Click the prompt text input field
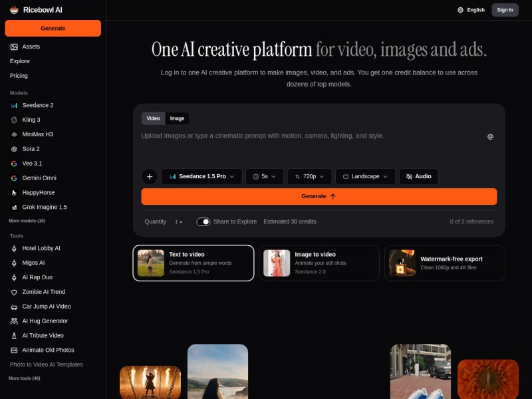 (x=312, y=146)
